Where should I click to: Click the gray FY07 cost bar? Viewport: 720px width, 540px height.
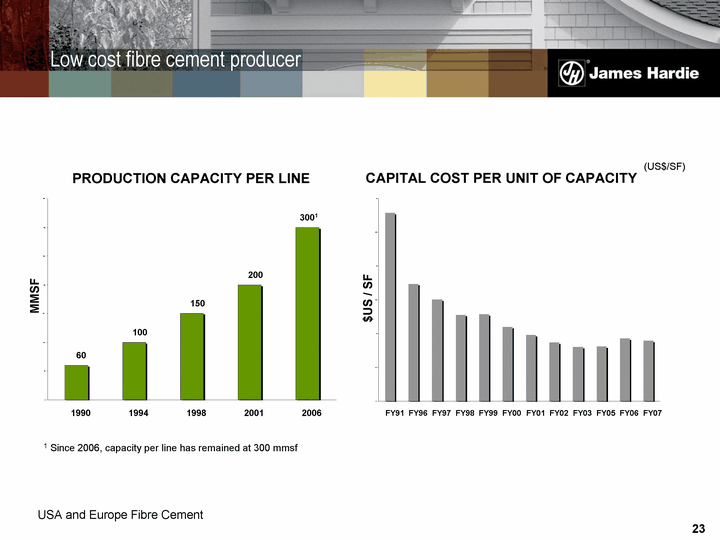649,370
